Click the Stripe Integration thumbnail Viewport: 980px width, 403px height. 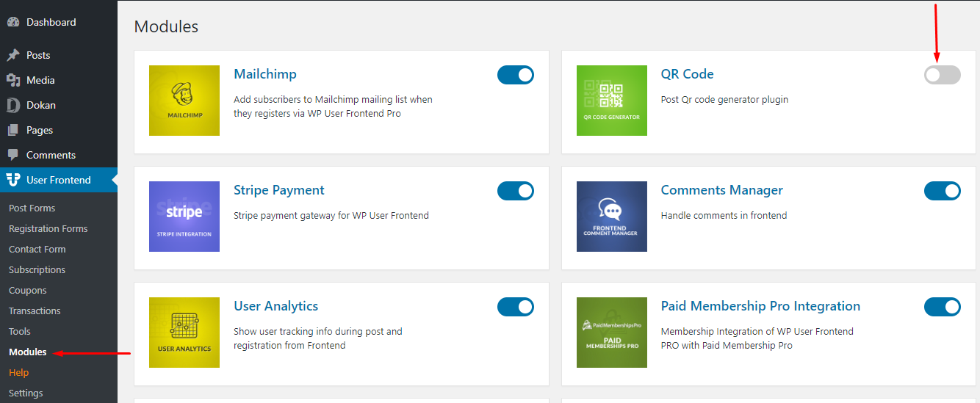pos(184,217)
